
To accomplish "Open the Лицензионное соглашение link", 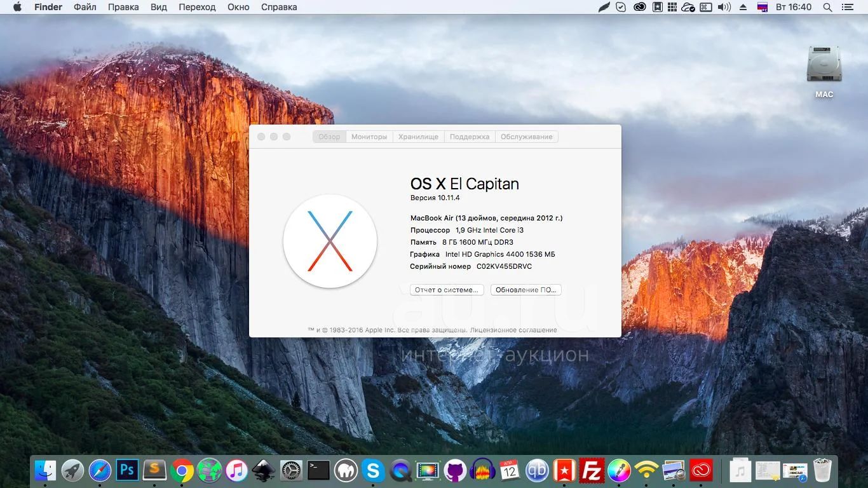I will [514, 330].
